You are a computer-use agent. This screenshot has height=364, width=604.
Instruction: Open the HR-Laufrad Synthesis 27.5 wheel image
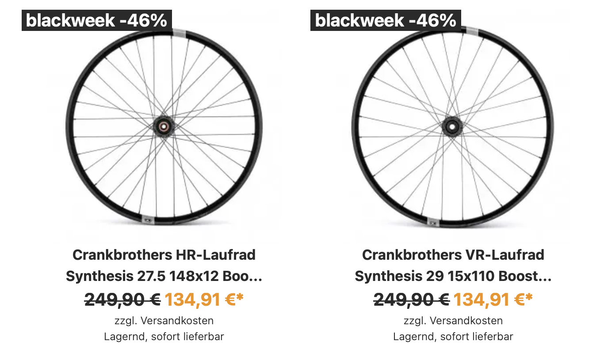(164, 126)
